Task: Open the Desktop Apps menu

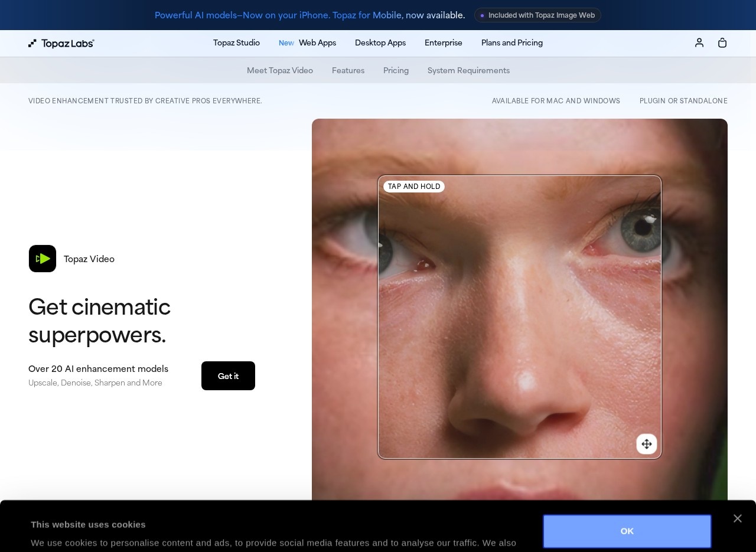Action: 380,43
